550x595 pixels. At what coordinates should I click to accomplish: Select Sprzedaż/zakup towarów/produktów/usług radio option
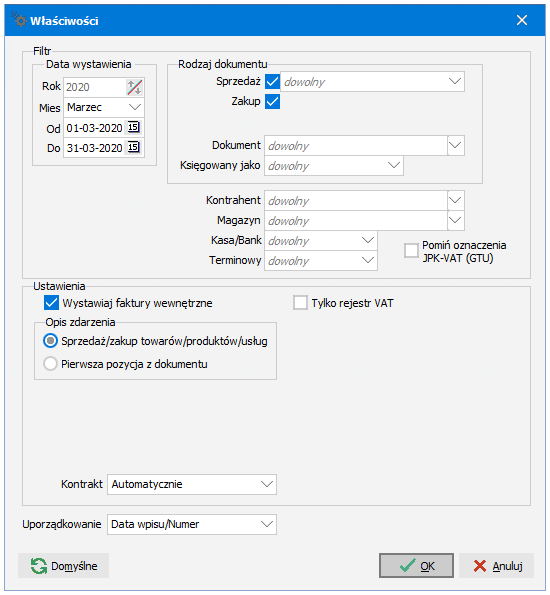click(x=50, y=341)
